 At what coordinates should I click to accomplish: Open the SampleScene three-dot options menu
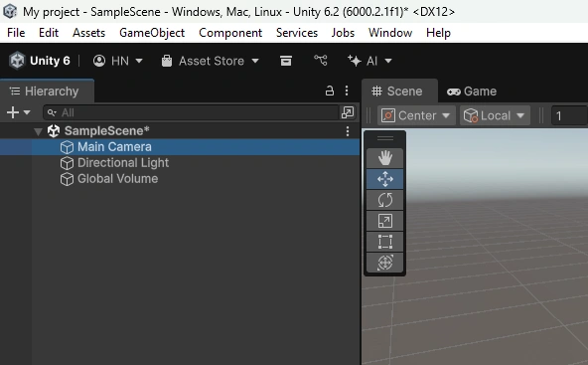tap(348, 131)
